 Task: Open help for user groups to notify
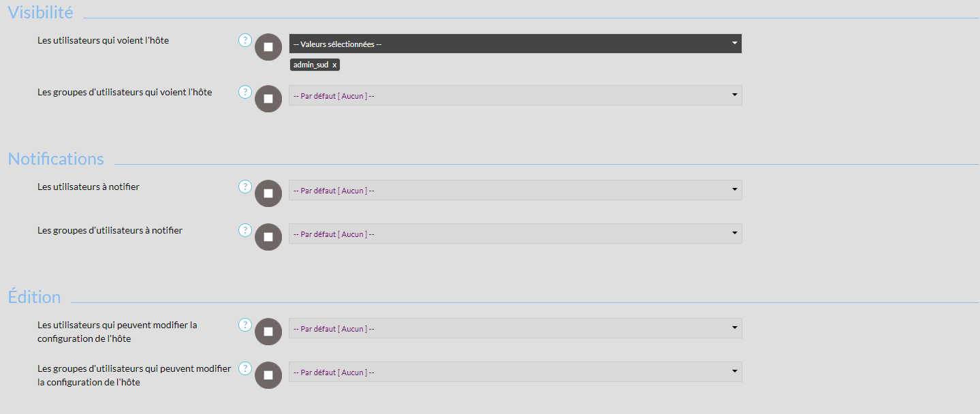(x=245, y=230)
